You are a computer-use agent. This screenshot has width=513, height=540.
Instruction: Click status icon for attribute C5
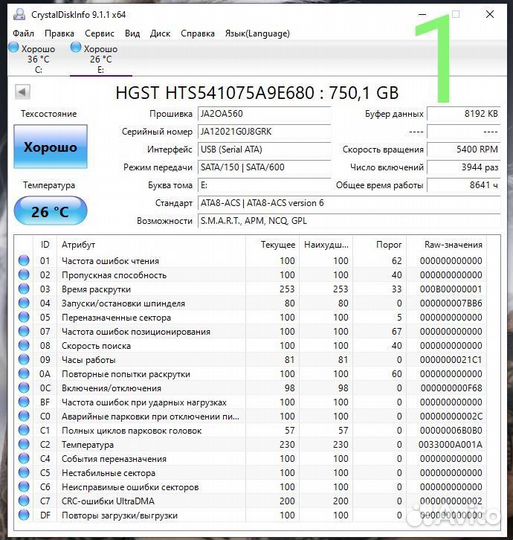[24, 472]
